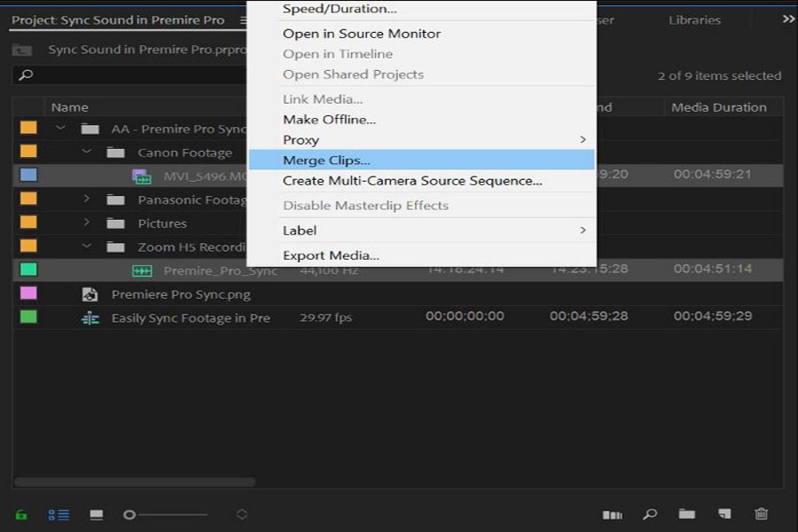Screen dimensions: 798x532
Task: Click the 00:04:59:21 media duration value
Action: pos(713,175)
